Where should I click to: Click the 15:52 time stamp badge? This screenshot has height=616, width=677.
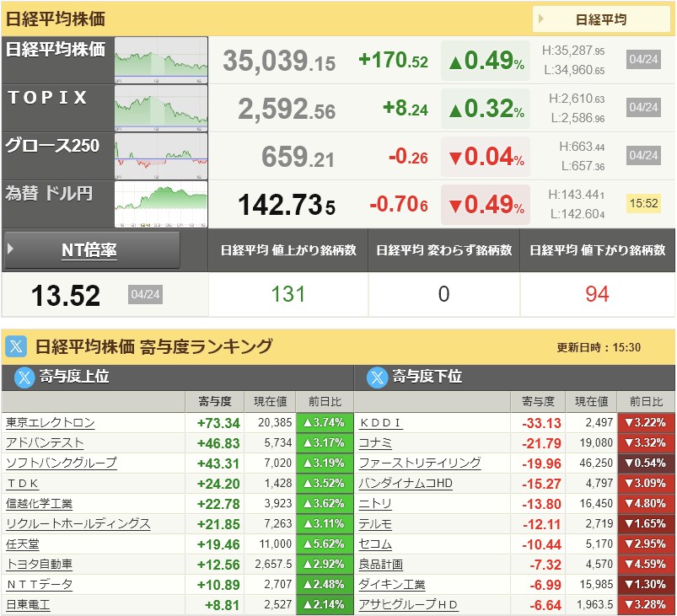point(644,203)
